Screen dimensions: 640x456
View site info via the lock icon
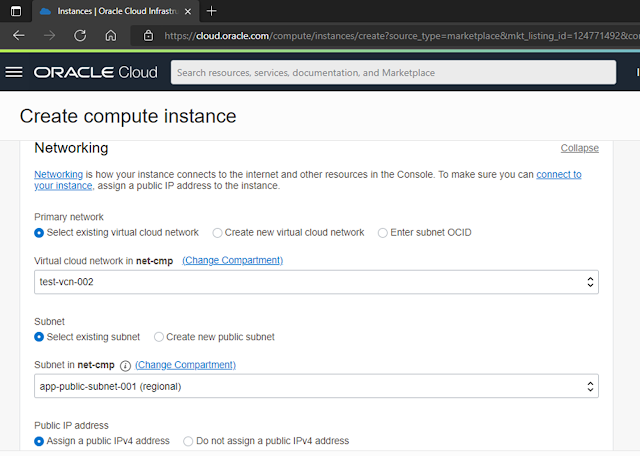[149, 36]
